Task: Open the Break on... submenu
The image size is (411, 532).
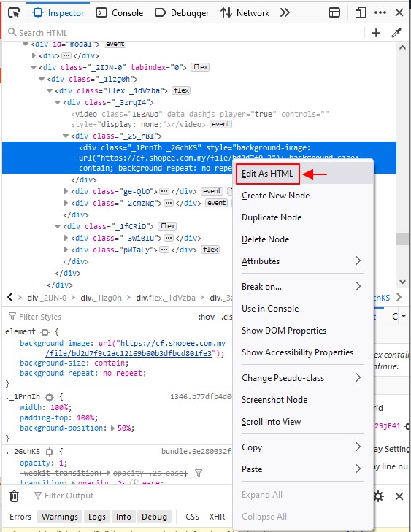Action: 303,287
